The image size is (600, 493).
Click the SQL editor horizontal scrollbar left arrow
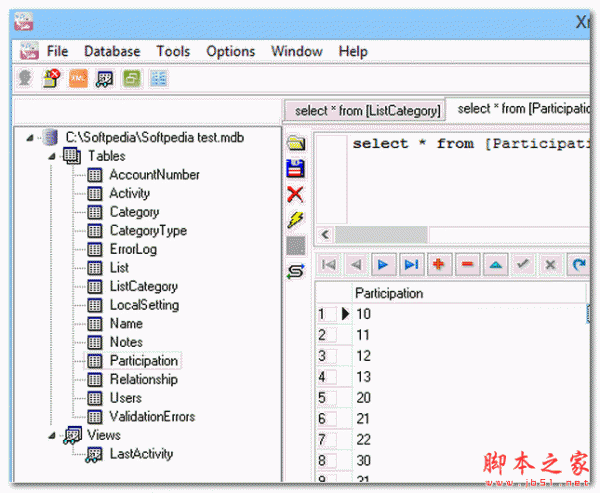324,234
